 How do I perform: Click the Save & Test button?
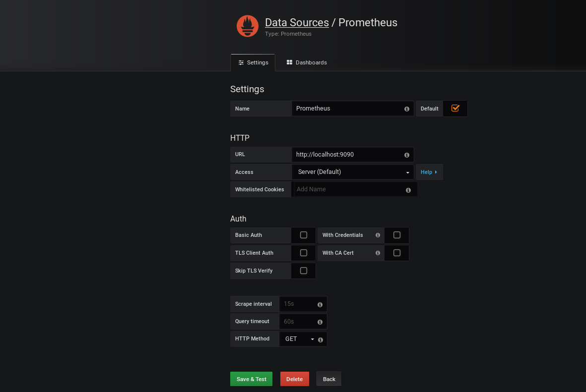click(x=251, y=379)
